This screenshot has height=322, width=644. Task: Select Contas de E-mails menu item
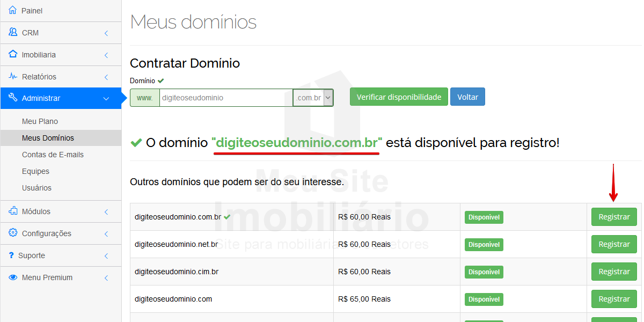(x=53, y=155)
